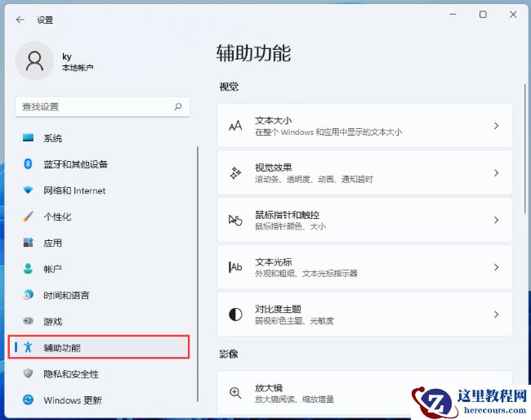
Task: Click the 放大镜 zoom icon
Action: pos(235,393)
